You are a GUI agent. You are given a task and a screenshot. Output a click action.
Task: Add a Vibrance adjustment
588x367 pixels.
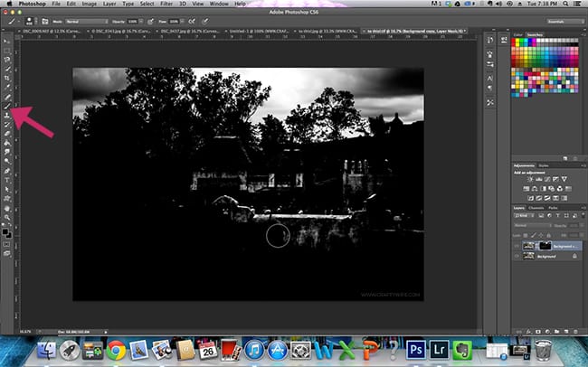[564, 179]
